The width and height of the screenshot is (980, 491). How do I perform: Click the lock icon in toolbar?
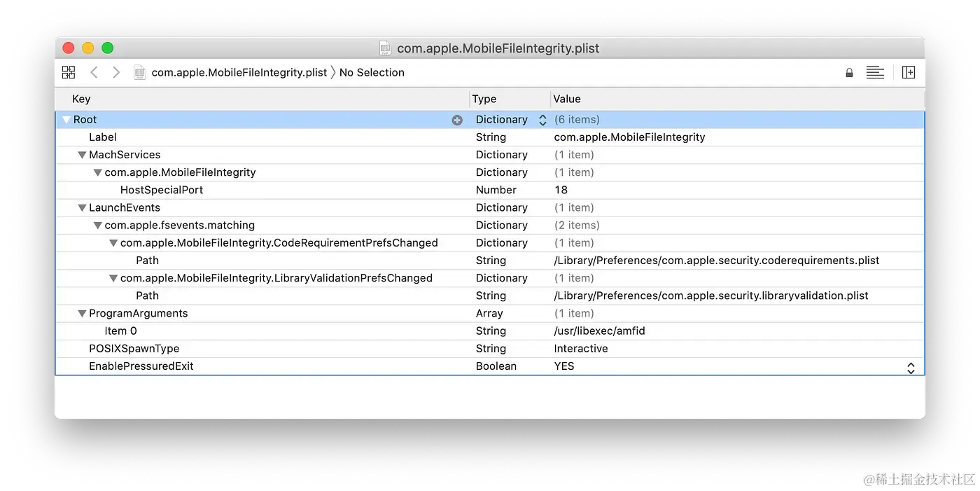(849, 73)
